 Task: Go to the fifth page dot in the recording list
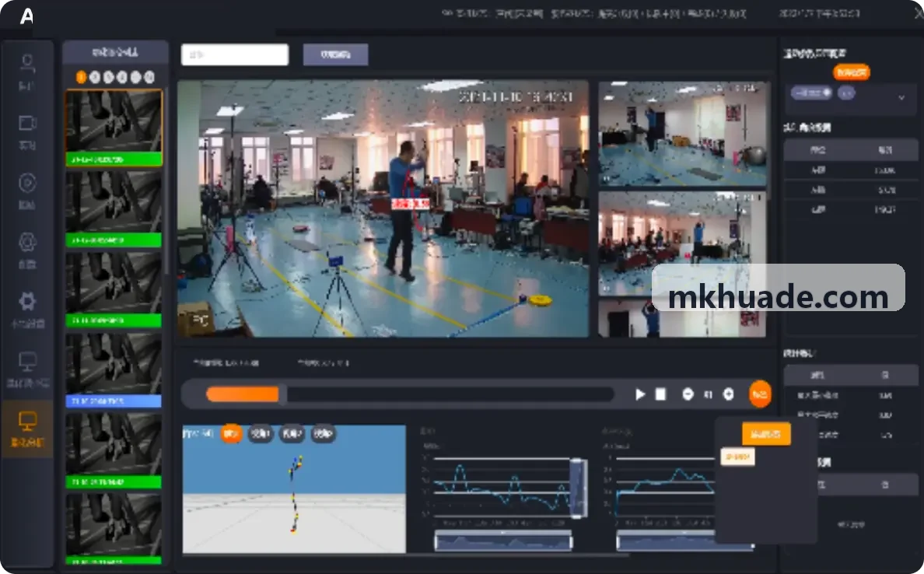(135, 77)
